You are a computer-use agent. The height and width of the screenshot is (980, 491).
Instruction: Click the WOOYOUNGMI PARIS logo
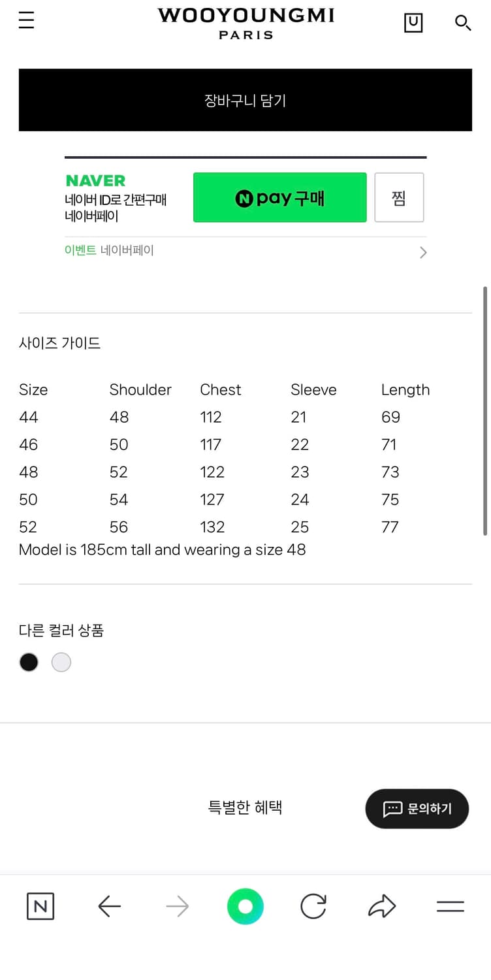(x=246, y=22)
